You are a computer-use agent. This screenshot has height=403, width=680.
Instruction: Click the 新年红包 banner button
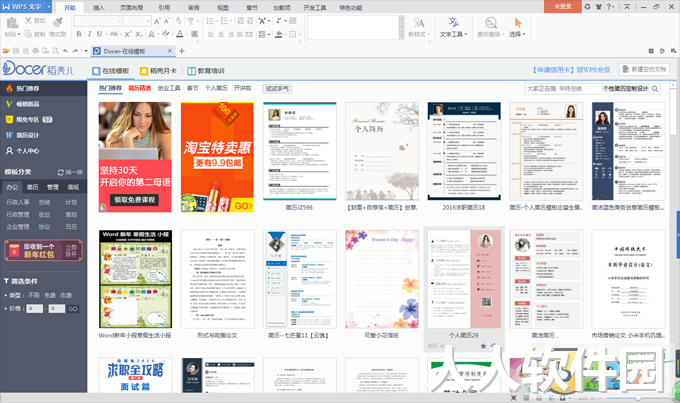tap(42, 250)
